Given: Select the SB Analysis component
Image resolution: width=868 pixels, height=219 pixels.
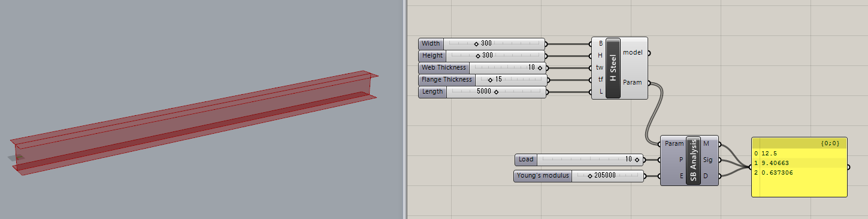Looking at the screenshot, I should (692, 160).
